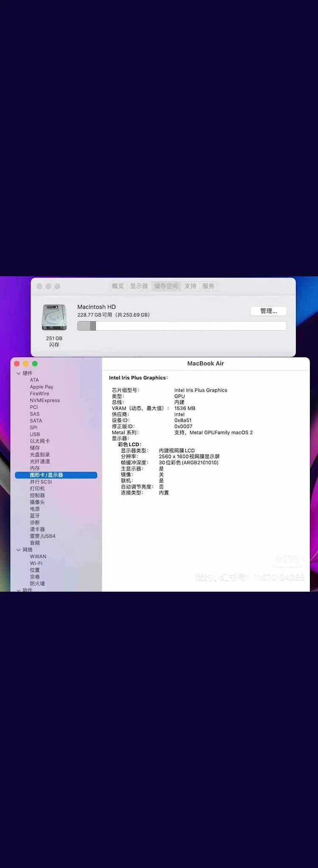
Task: Select 摄像头 camera in the sidebar
Action: click(37, 502)
